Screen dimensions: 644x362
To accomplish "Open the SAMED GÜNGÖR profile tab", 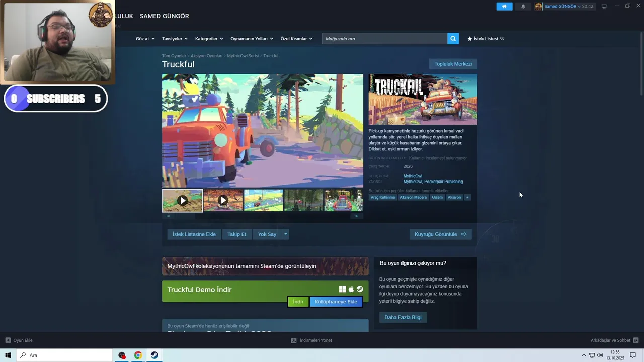I will (164, 16).
